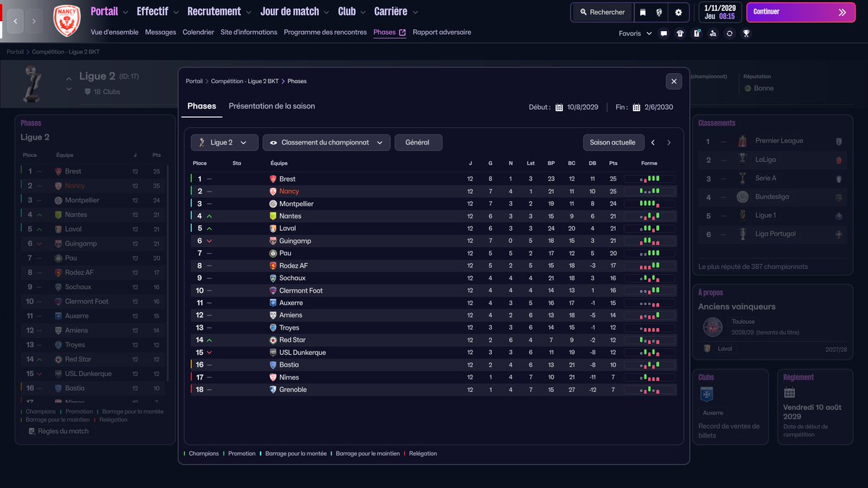Click the up chevron beside Ligue 2 title
This screenshot has width=868, height=488.
[69, 79]
